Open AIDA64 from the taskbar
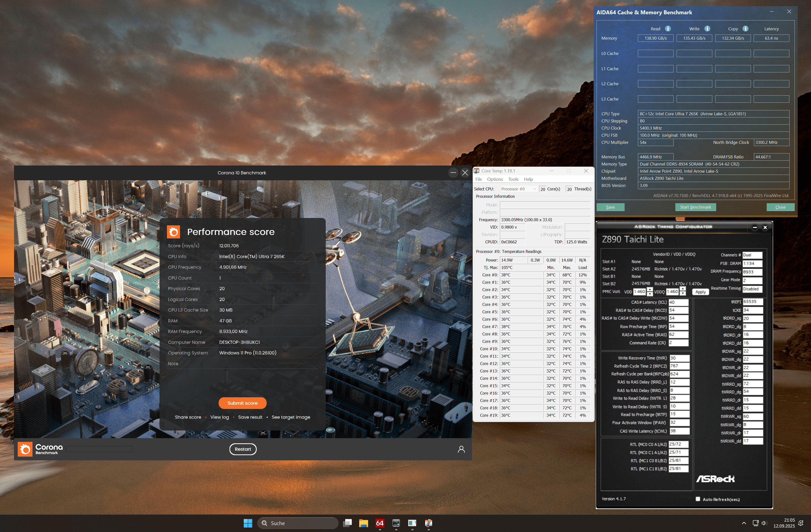 [x=380, y=523]
